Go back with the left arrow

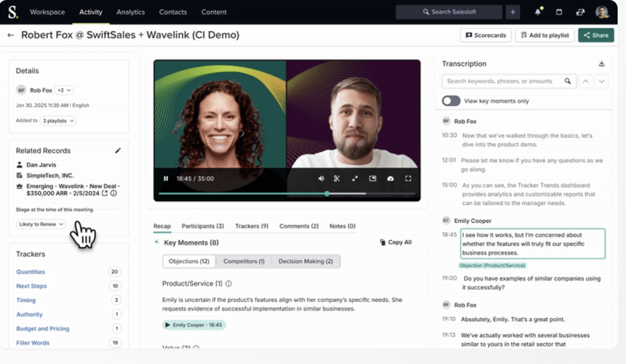11,35
